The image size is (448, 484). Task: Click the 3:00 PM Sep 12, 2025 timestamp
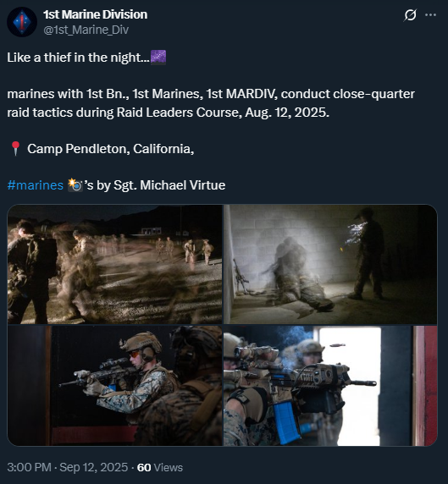pyautogui.click(x=68, y=467)
